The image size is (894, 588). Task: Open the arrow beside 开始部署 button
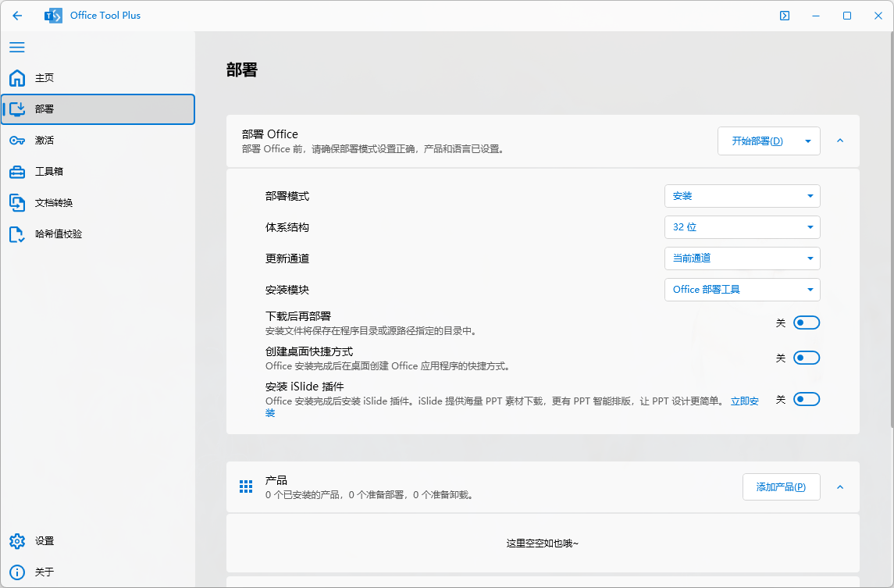pyautogui.click(x=808, y=141)
